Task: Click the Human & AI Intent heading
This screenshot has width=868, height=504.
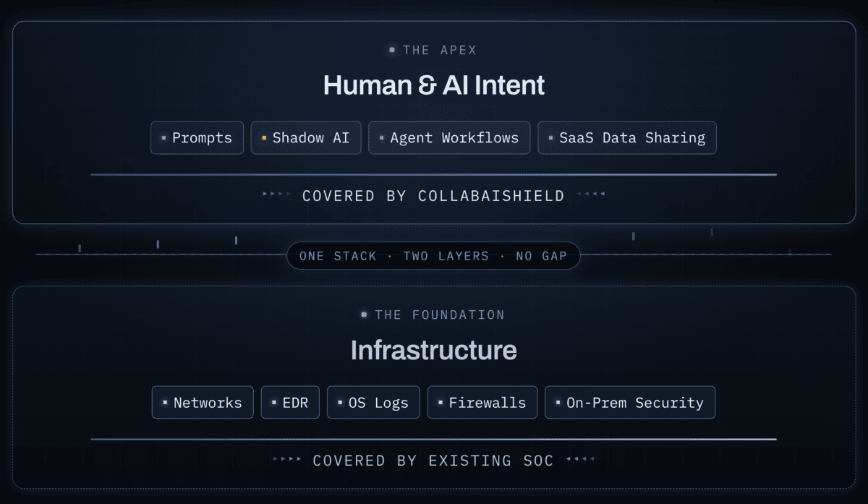Action: [434, 85]
